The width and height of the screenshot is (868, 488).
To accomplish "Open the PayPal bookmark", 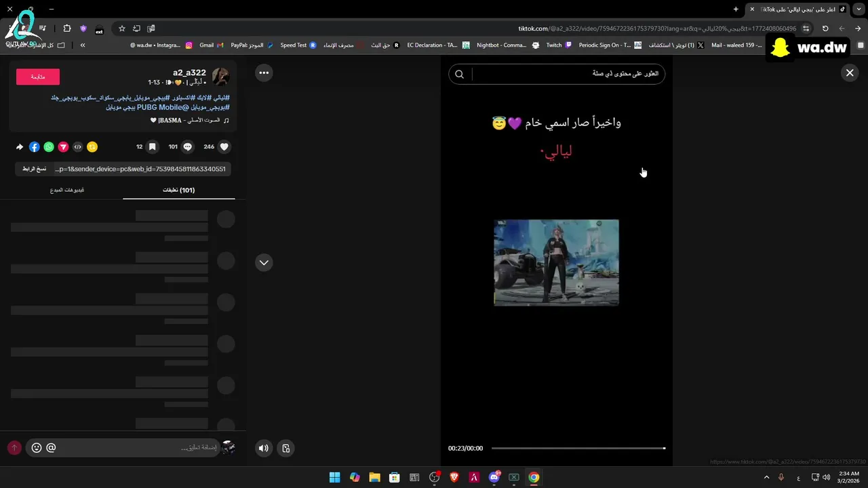I will pyautogui.click(x=252, y=45).
